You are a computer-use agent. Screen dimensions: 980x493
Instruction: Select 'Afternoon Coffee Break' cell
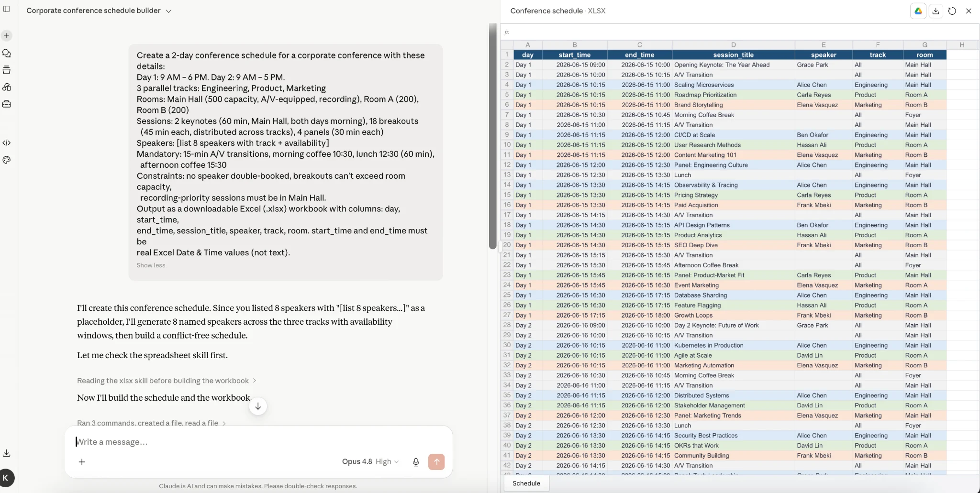point(733,265)
